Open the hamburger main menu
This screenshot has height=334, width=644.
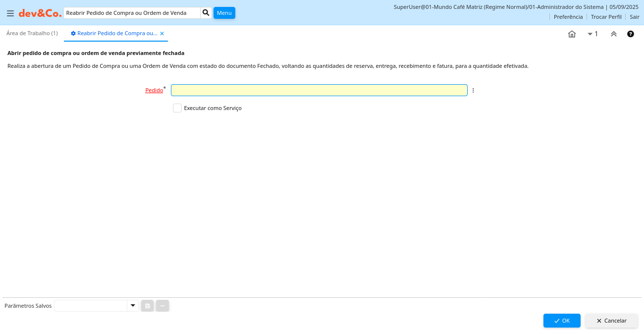tap(10, 13)
